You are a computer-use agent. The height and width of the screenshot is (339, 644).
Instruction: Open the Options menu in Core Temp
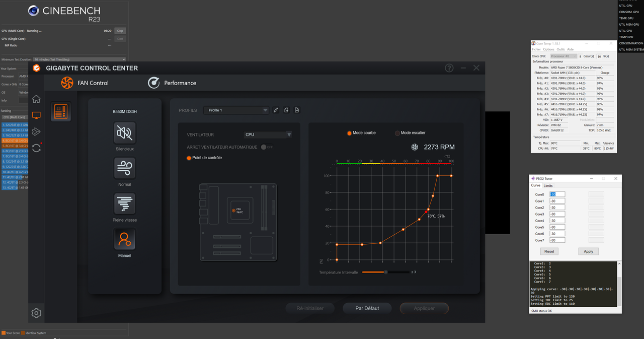548,49
